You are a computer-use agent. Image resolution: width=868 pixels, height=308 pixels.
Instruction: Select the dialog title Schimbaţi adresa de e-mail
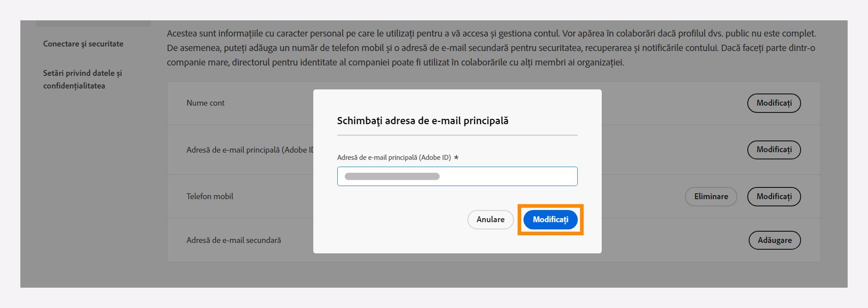422,121
